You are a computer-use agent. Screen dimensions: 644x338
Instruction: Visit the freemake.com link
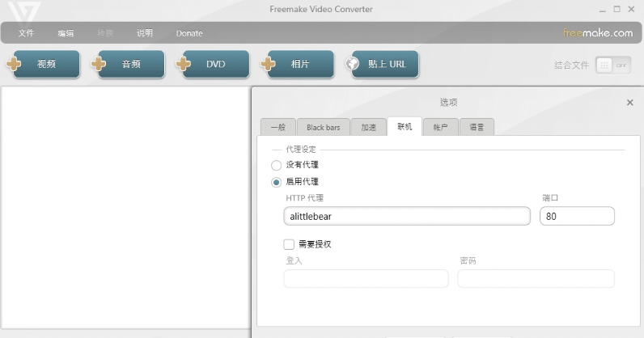tap(598, 32)
